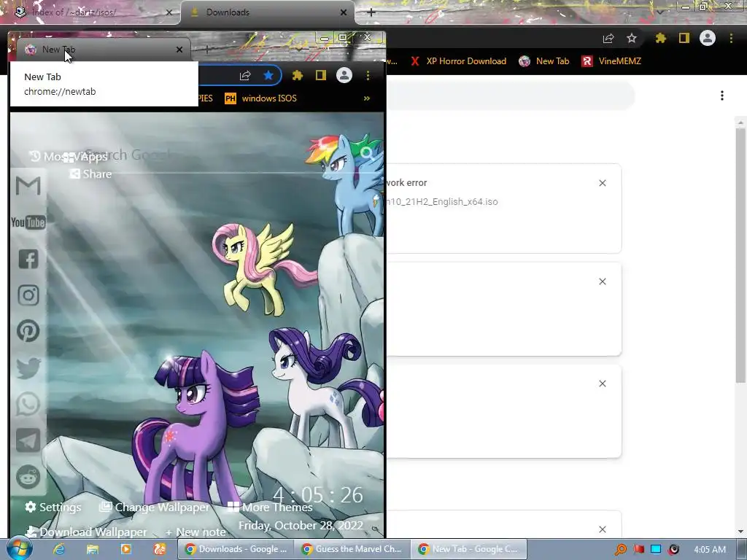Click the bookmark star in front window
747x560 pixels.
click(x=268, y=75)
